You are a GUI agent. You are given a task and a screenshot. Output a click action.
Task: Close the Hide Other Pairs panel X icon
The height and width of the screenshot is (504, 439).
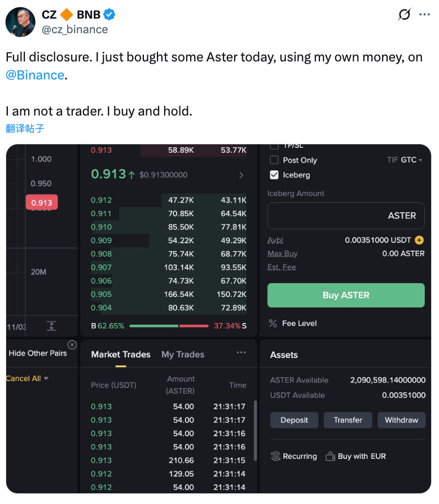coord(72,344)
